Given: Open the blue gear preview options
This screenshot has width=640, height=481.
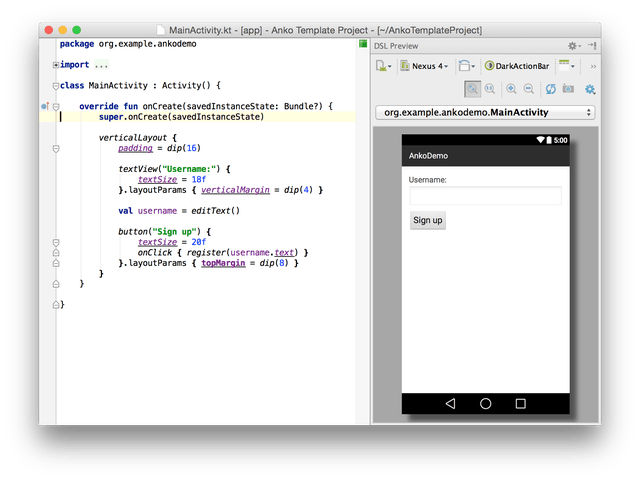Looking at the screenshot, I should 588,89.
